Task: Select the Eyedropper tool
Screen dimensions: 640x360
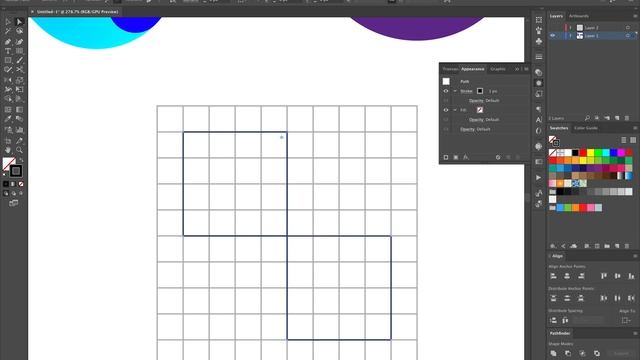Action: (x=8, y=119)
